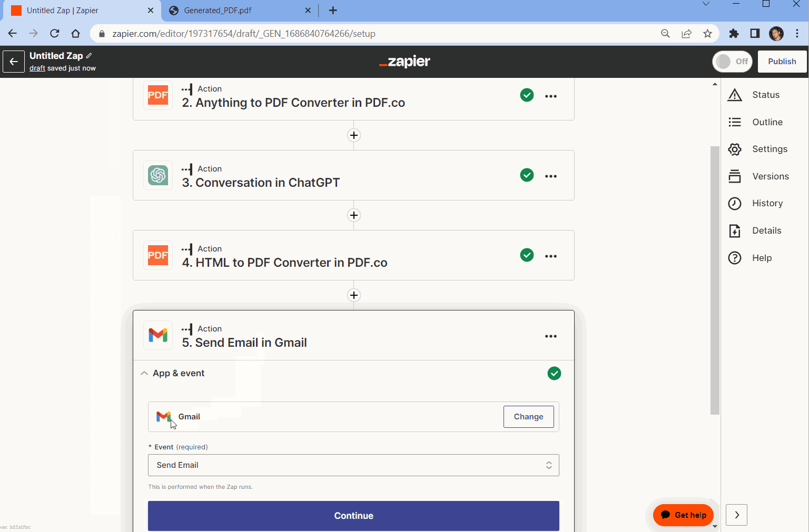Open the options menu for Send Email in Gmail
The height and width of the screenshot is (532, 809).
point(551,336)
